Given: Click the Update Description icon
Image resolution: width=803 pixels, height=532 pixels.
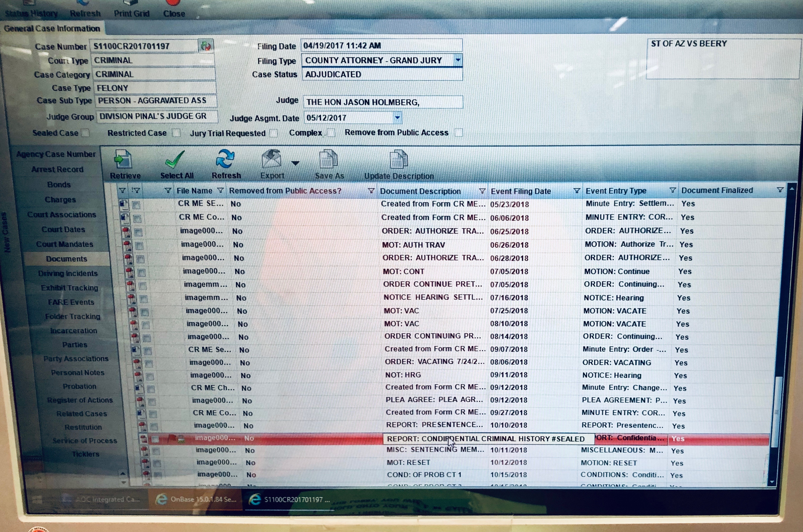Looking at the screenshot, I should click(399, 159).
